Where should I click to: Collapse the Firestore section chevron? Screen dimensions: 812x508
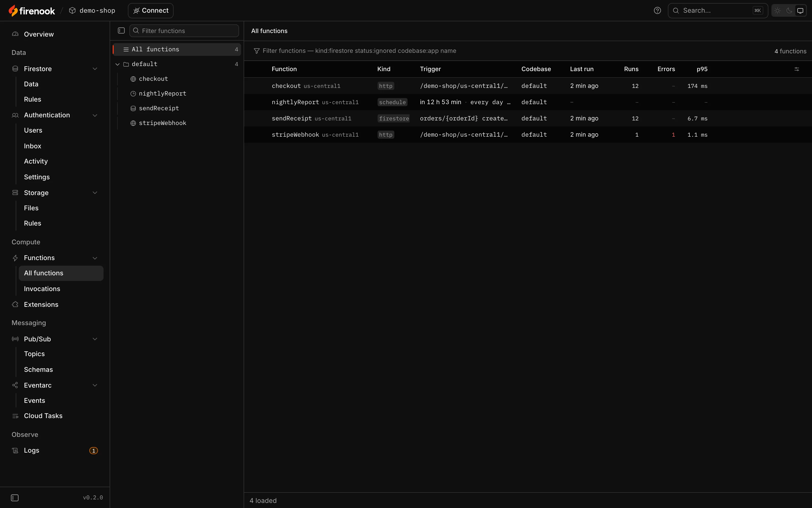click(95, 69)
